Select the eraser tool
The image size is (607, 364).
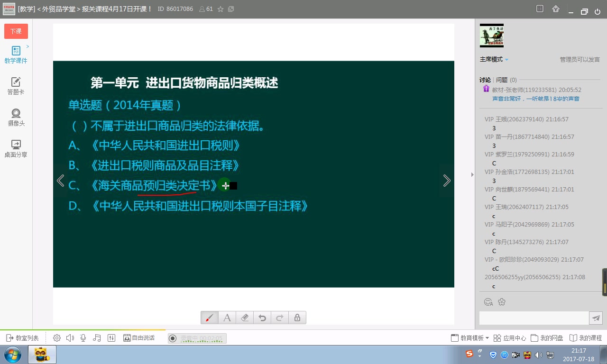click(x=245, y=318)
